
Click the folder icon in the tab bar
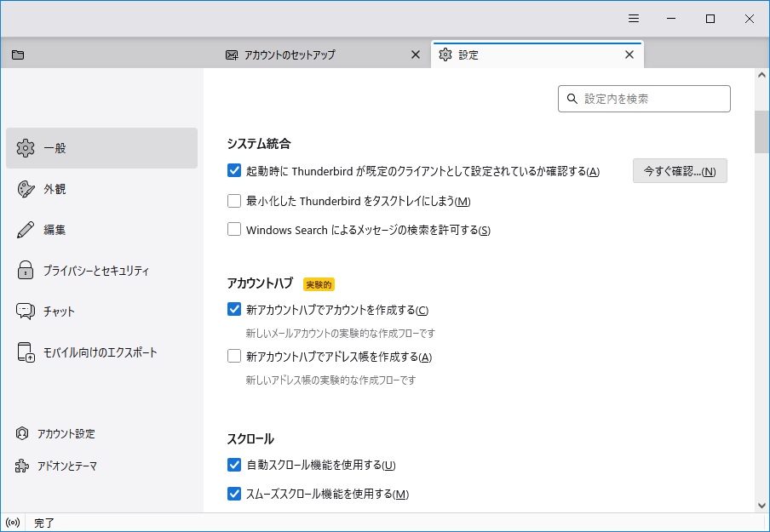18,54
